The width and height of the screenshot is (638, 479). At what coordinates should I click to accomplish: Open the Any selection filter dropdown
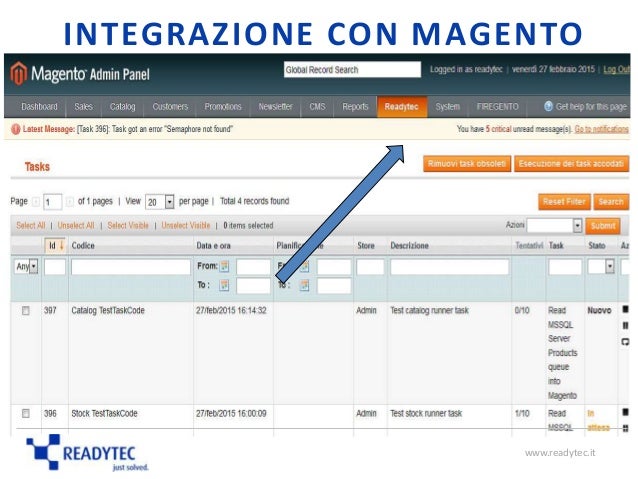click(x=26, y=267)
